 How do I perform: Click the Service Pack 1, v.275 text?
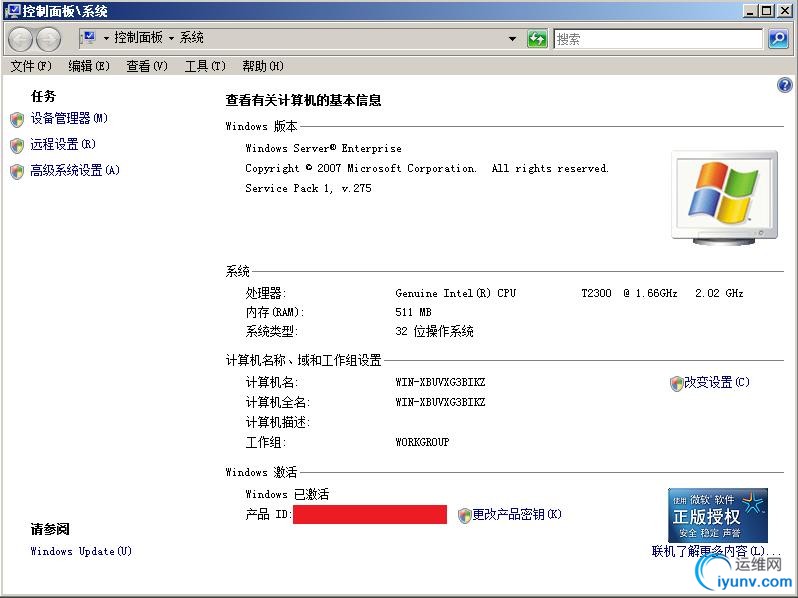[x=308, y=188]
